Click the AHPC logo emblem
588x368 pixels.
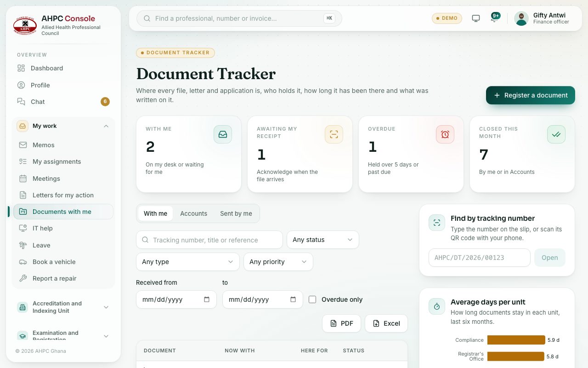click(x=25, y=26)
